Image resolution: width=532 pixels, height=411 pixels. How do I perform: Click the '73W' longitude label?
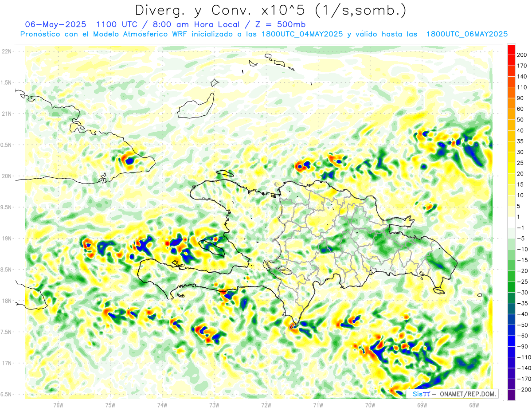[x=214, y=405]
